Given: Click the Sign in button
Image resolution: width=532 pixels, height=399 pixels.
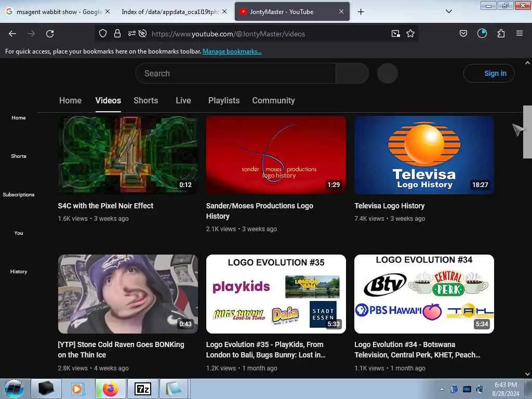Looking at the screenshot, I should coord(489,73).
